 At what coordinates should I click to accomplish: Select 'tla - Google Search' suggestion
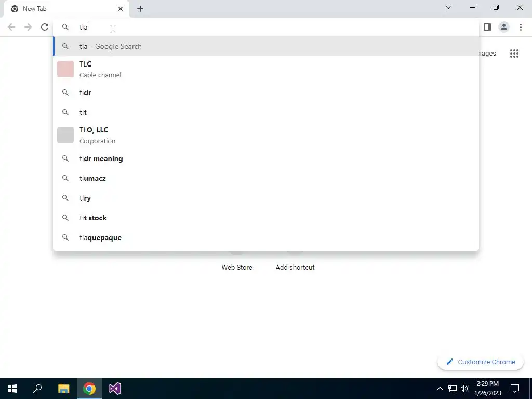click(266, 46)
